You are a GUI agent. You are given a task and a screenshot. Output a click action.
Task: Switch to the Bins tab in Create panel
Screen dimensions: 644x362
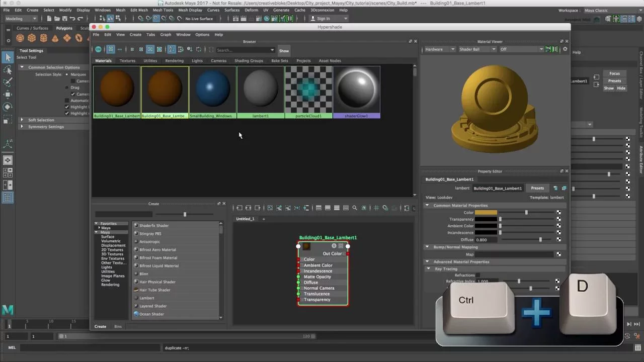[118, 326]
